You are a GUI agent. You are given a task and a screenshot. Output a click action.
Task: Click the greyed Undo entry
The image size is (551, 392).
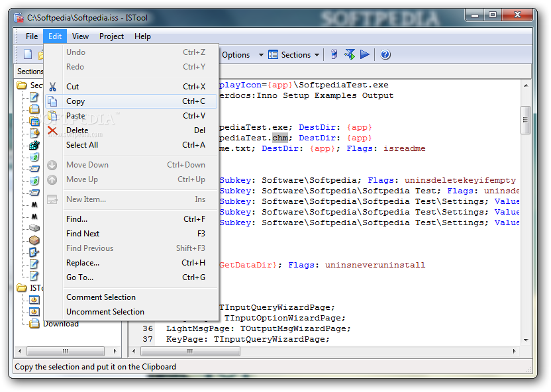click(131, 52)
